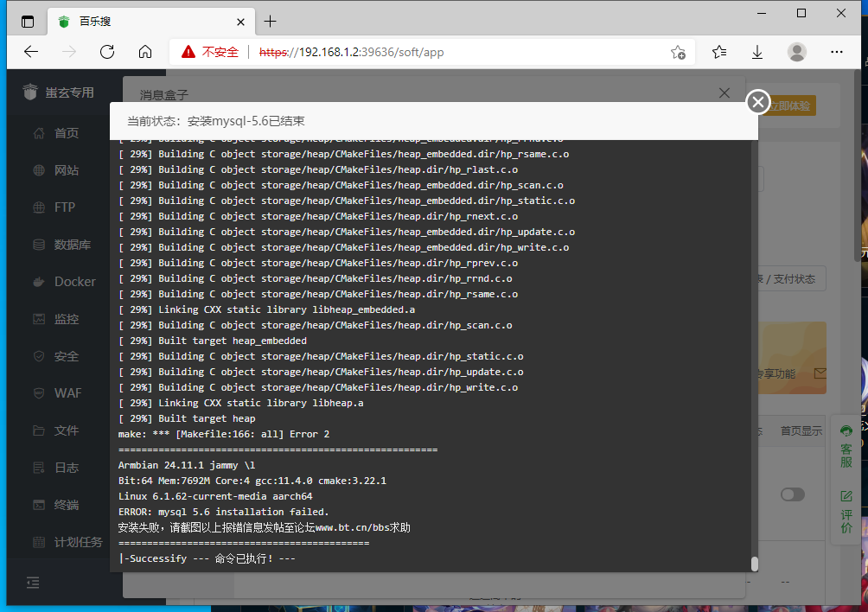This screenshot has width=868, height=612.
Task: Add this page to favorites
Action: tap(678, 52)
